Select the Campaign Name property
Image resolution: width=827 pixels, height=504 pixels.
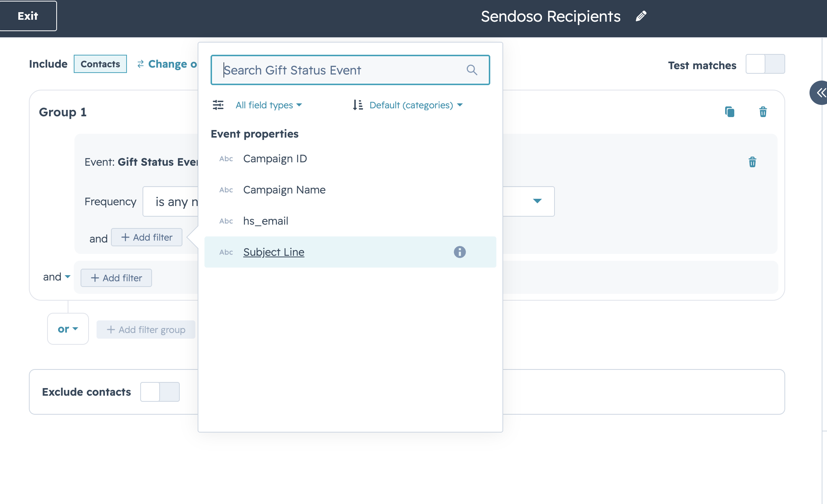coord(350,190)
